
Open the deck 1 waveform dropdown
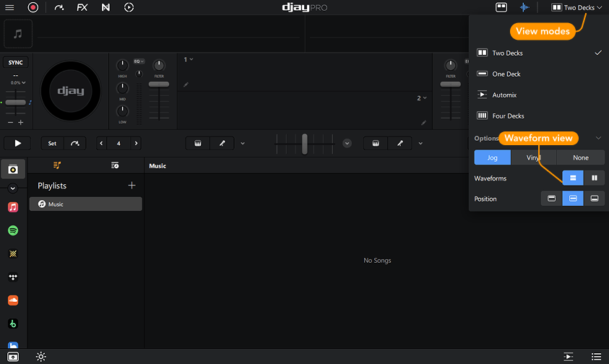pos(189,59)
